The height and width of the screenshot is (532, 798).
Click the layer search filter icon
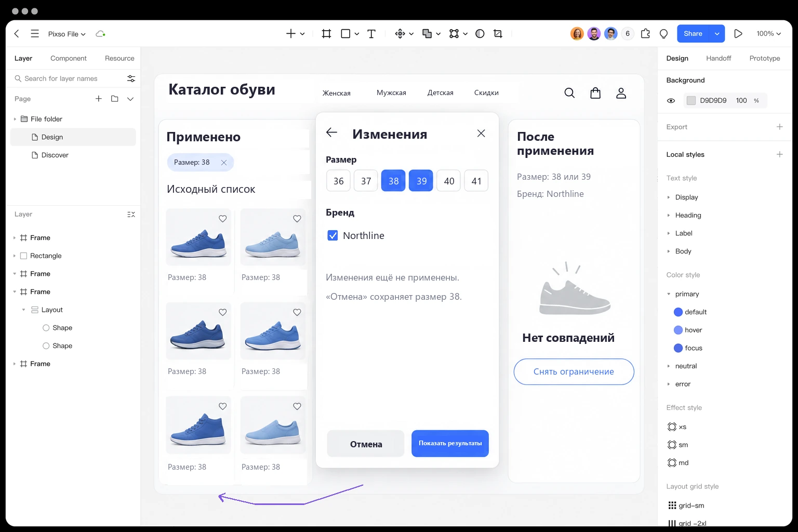pos(131,78)
